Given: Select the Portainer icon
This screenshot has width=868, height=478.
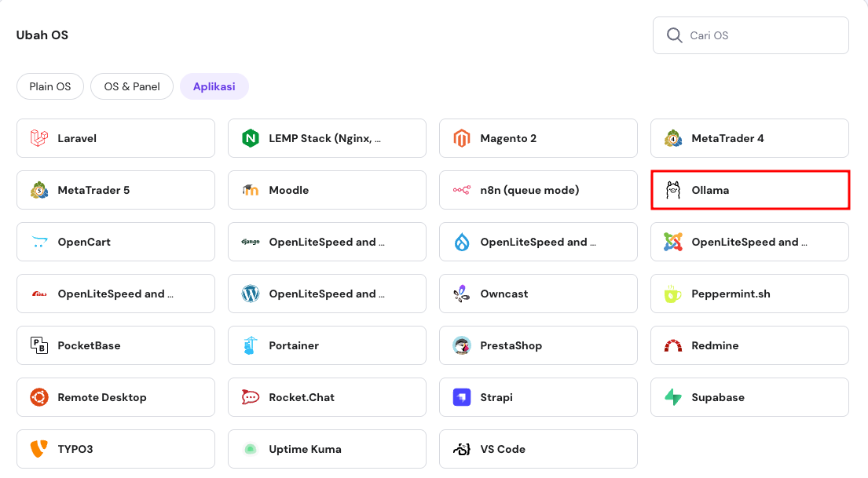Looking at the screenshot, I should coord(248,345).
